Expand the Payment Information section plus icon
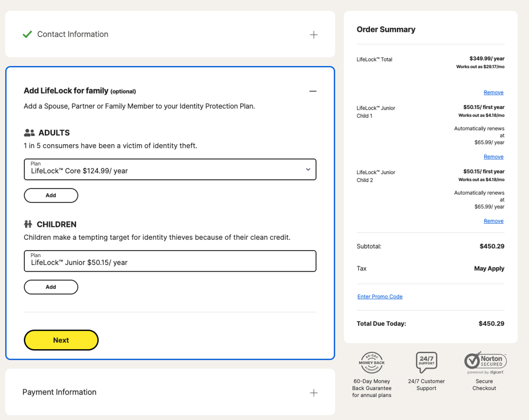529x420 pixels. pyautogui.click(x=314, y=393)
